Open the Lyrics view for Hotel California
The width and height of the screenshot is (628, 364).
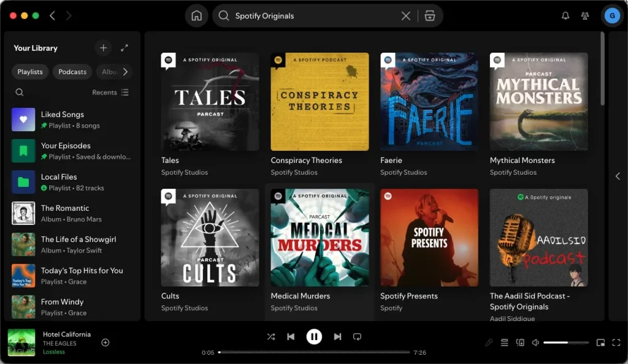coord(489,343)
